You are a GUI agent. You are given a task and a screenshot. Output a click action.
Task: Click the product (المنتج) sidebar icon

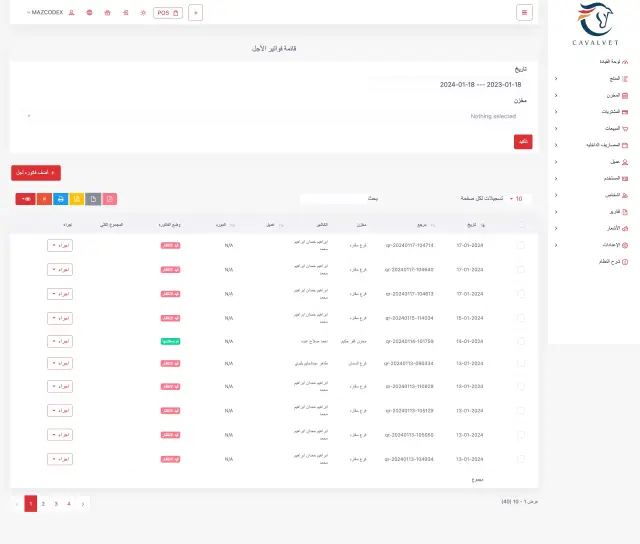[625, 78]
